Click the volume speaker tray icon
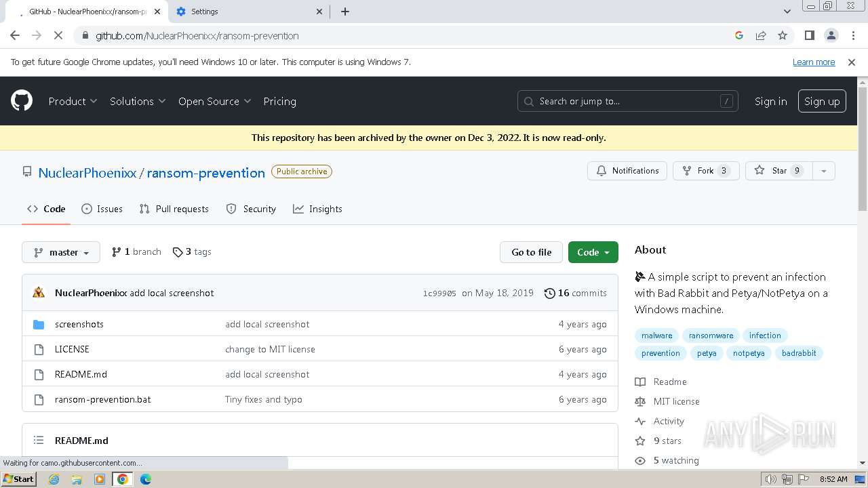 [771, 479]
